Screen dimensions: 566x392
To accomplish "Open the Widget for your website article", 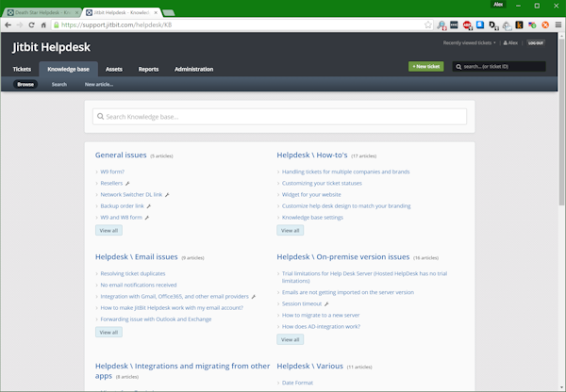I will (x=311, y=195).
